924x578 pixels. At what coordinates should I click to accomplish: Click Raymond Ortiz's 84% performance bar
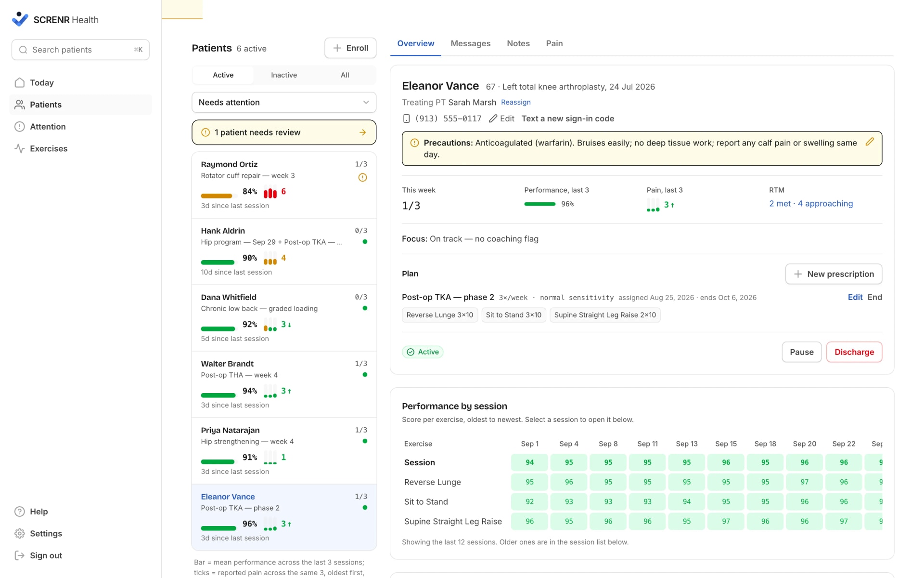pos(219,196)
